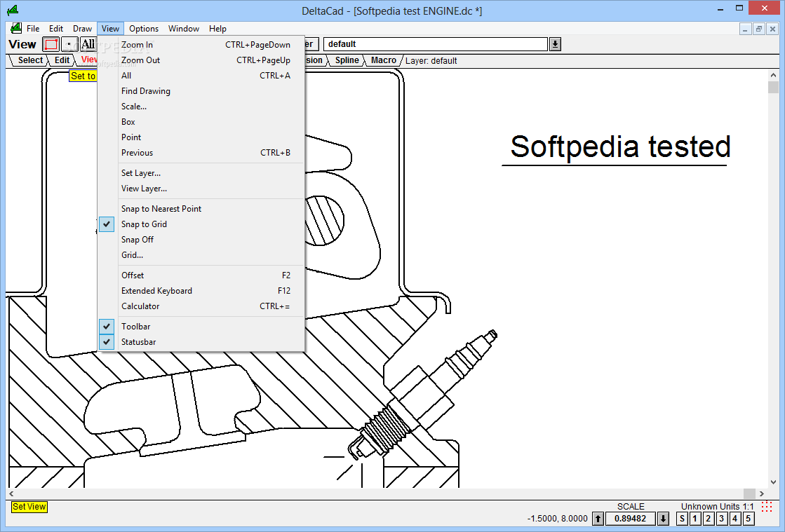
Task: Click scale preset button 1
Action: [x=695, y=519]
